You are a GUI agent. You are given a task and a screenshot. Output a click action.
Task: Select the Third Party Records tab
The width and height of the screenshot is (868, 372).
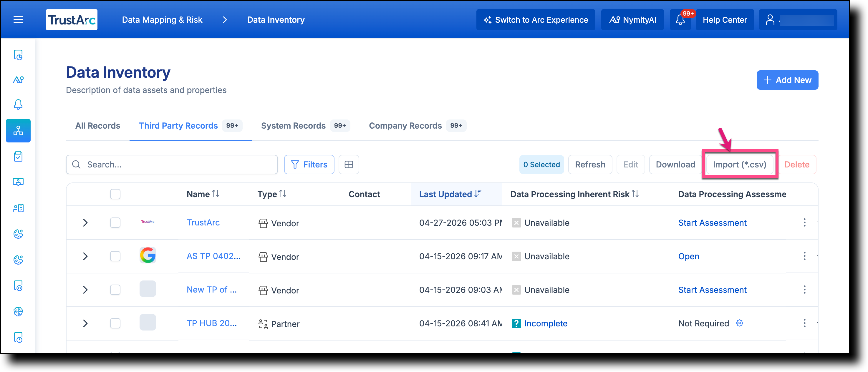click(x=191, y=126)
